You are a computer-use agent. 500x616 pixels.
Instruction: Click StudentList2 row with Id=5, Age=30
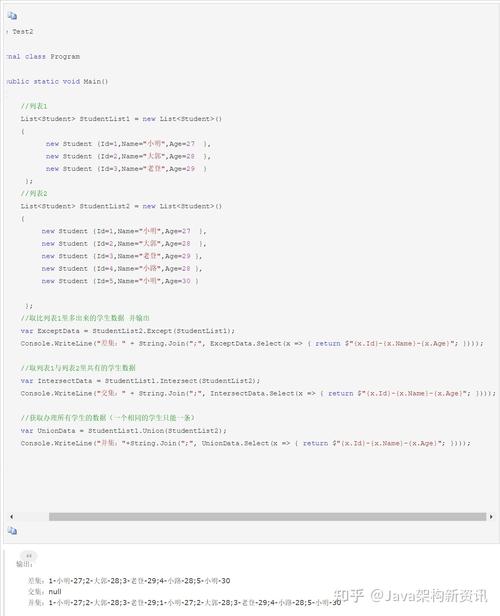pyautogui.click(x=120, y=281)
